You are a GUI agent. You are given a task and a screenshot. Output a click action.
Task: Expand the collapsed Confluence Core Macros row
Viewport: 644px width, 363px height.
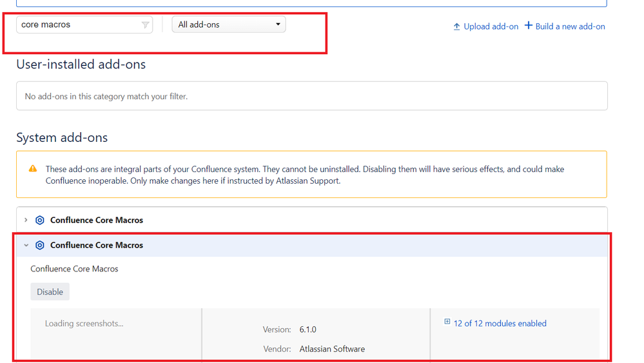[x=26, y=220]
